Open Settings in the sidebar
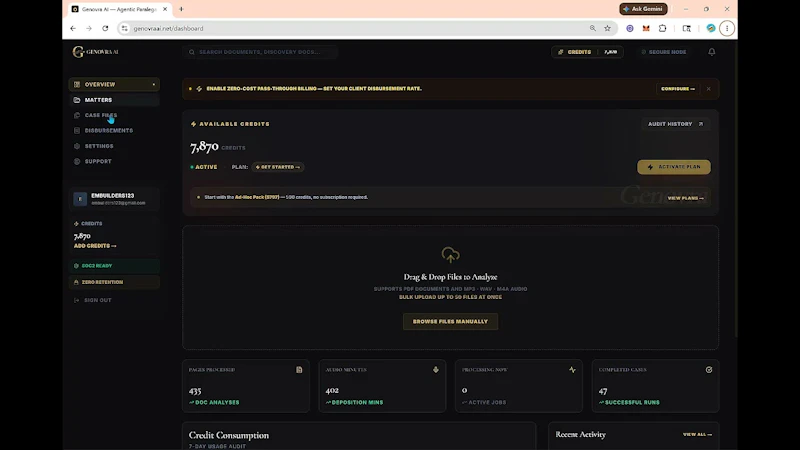800x450 pixels. coord(114,146)
